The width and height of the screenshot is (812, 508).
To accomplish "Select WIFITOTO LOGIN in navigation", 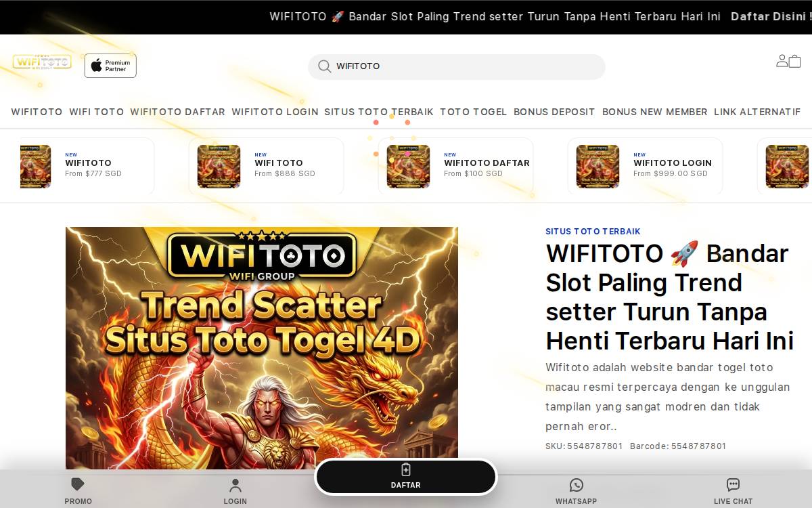I will click(x=275, y=112).
